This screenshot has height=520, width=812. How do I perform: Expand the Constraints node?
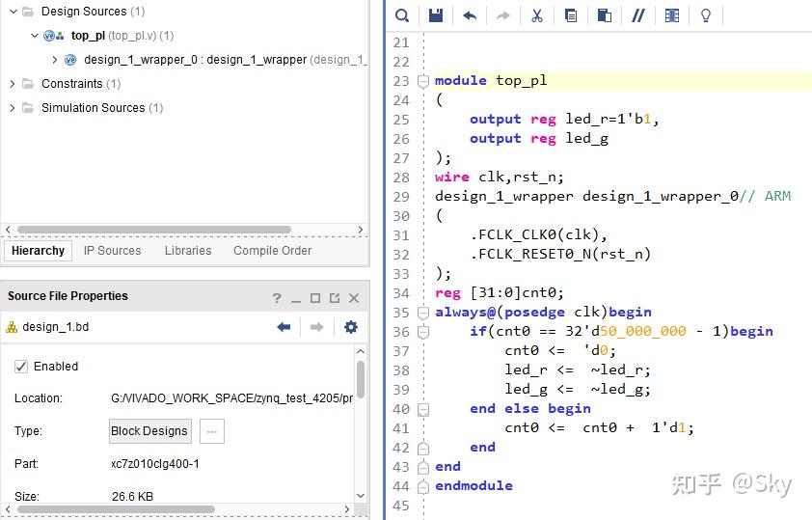pyautogui.click(x=13, y=83)
